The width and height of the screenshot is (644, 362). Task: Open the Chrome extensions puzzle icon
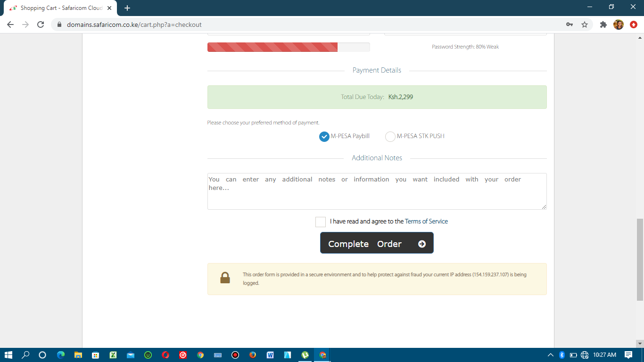603,25
